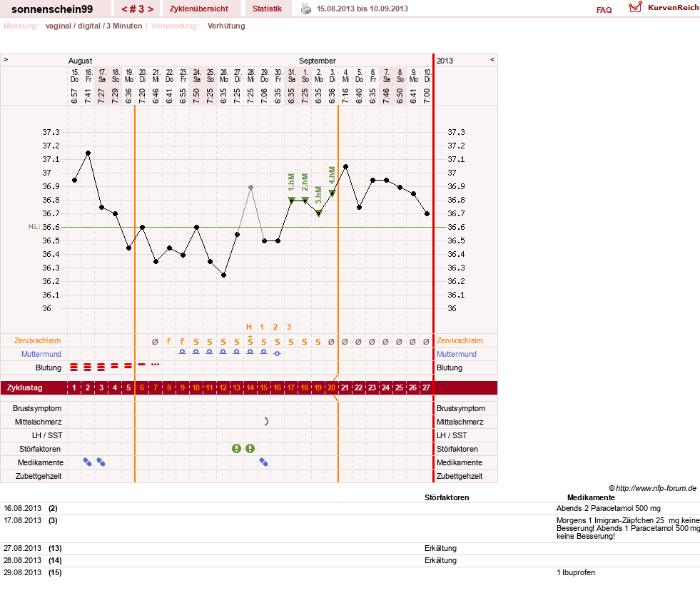Click the left LH / SST row label
700x603 pixels.
47,435
